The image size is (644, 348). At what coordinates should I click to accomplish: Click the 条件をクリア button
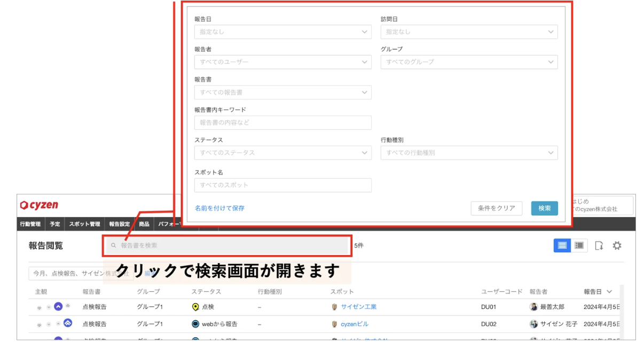tap(497, 208)
